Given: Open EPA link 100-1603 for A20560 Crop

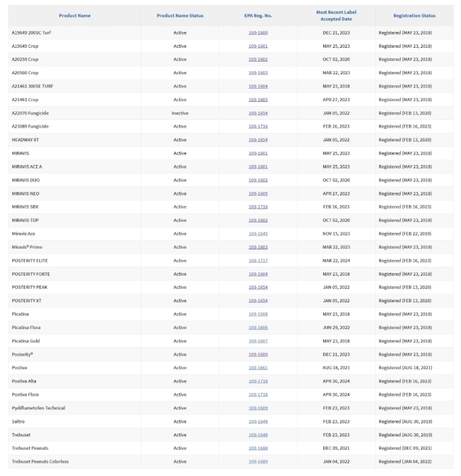Looking at the screenshot, I should click(x=258, y=73).
